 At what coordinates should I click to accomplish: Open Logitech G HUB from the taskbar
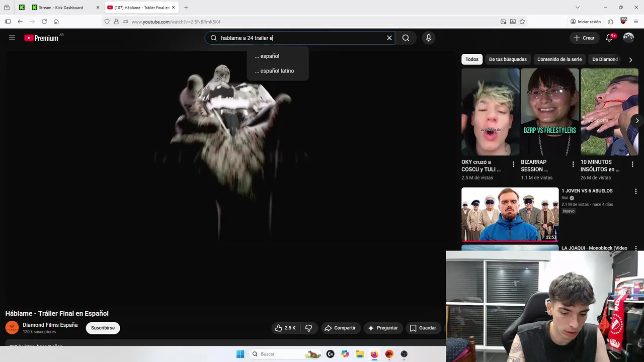coord(330,354)
